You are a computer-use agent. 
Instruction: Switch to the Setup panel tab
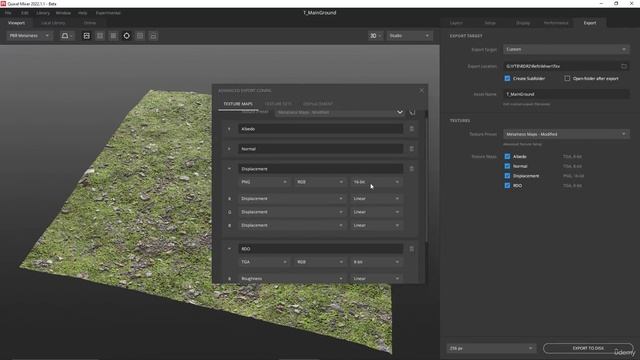point(490,23)
